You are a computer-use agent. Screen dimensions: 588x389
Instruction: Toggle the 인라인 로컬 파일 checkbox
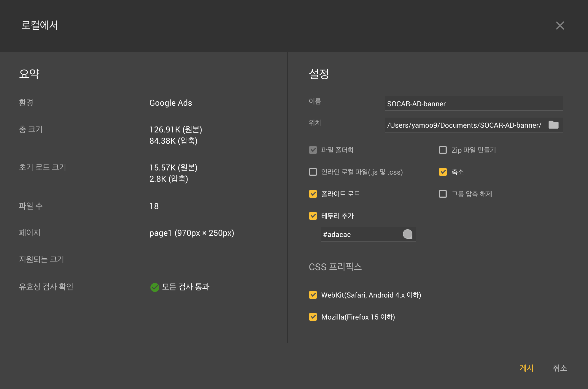[313, 172]
